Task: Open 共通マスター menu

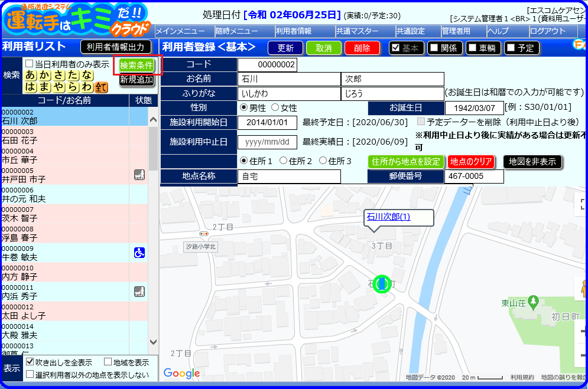Action: 365,31
